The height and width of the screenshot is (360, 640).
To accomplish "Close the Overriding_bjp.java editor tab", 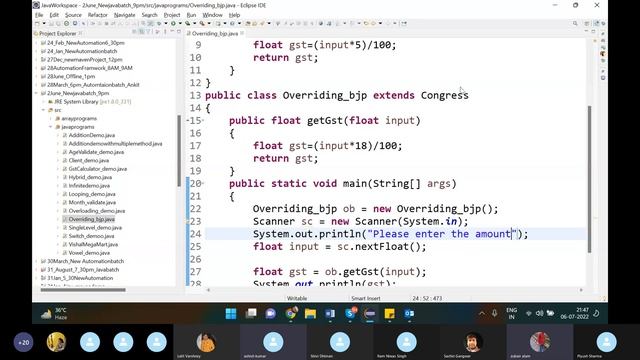I will click(x=242, y=33).
